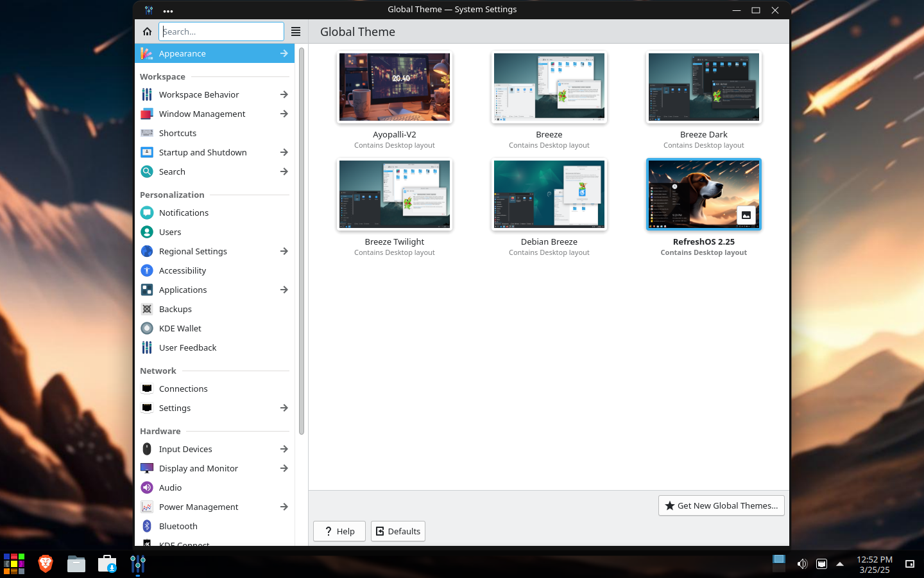
Task: Click the Applications icon
Action: coord(147,290)
